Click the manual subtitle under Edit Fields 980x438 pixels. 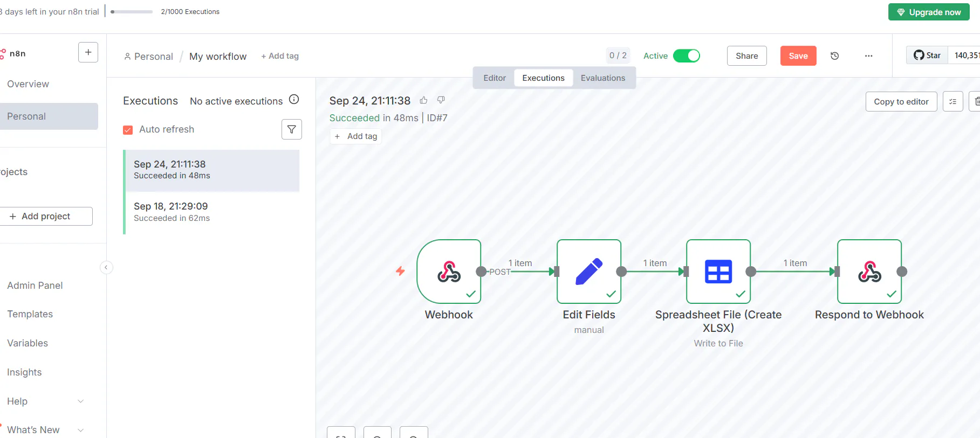(x=589, y=330)
